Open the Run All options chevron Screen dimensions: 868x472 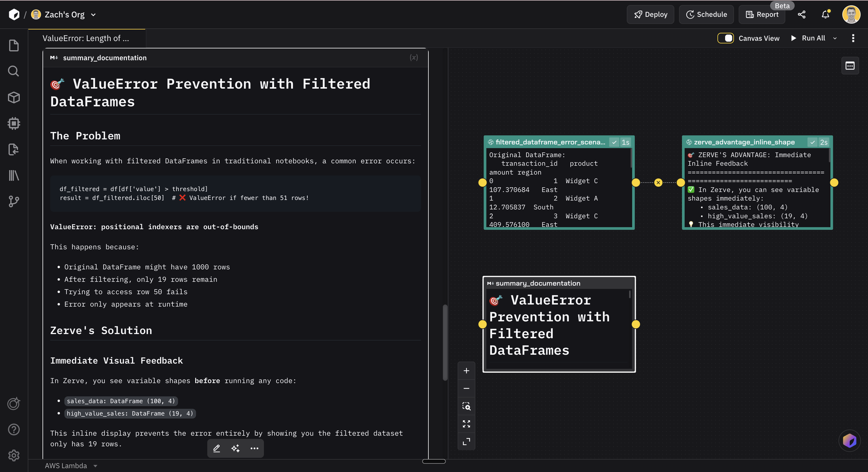click(x=835, y=38)
